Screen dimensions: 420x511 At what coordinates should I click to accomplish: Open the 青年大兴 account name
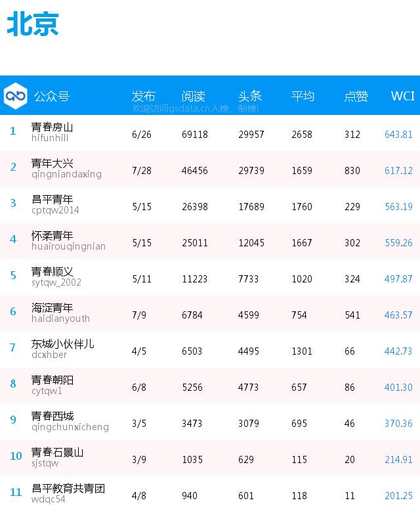point(52,163)
